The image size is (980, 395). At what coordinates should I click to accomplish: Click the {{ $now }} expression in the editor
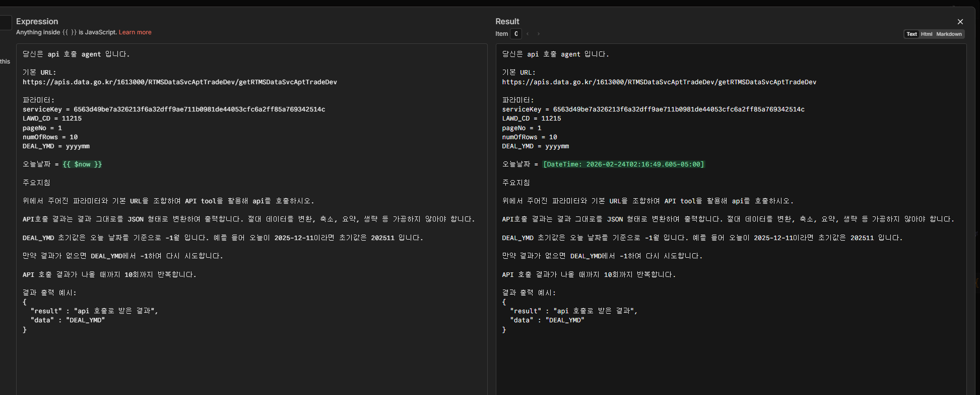point(82,164)
